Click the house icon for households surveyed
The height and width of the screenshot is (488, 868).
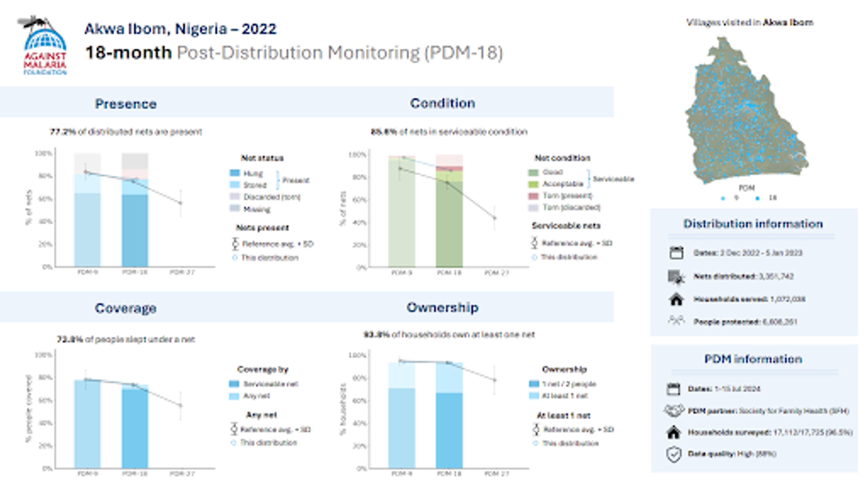tap(674, 432)
